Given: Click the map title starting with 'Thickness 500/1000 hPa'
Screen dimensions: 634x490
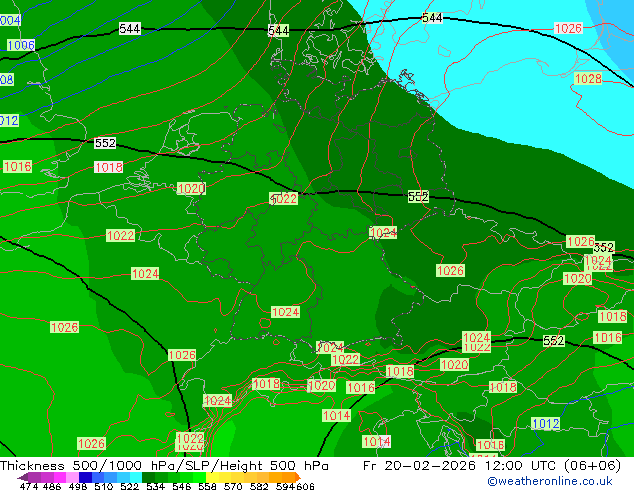Looking at the screenshot, I should pos(164,466).
